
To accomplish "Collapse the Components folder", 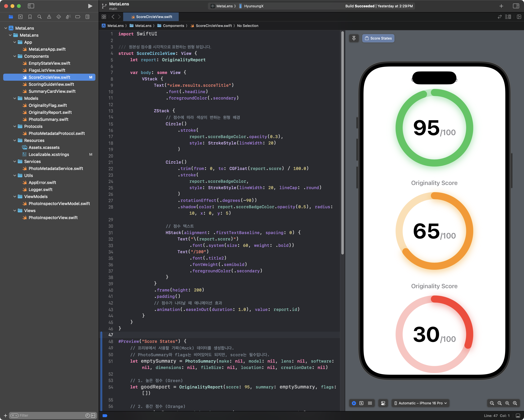I will 15,56.
